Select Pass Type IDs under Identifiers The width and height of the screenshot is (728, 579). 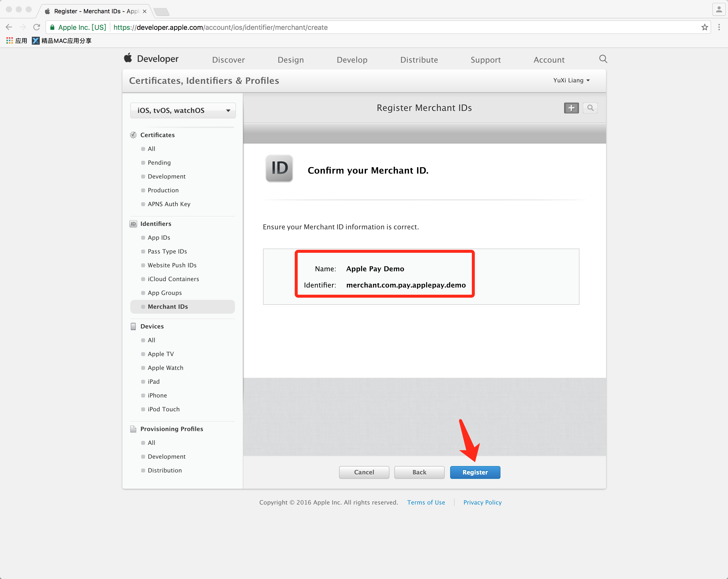pyautogui.click(x=167, y=251)
